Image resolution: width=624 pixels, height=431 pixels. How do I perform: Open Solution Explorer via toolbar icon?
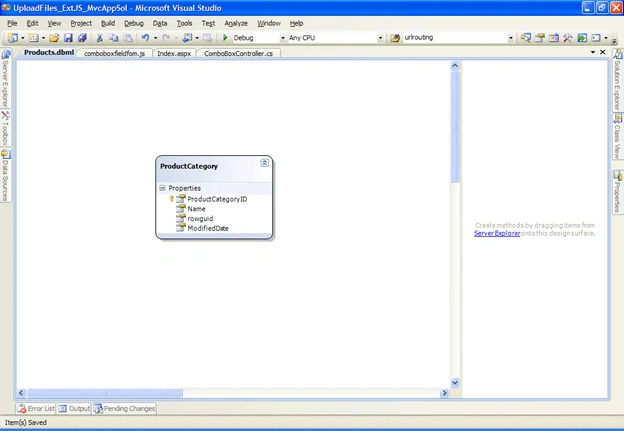click(x=526, y=38)
